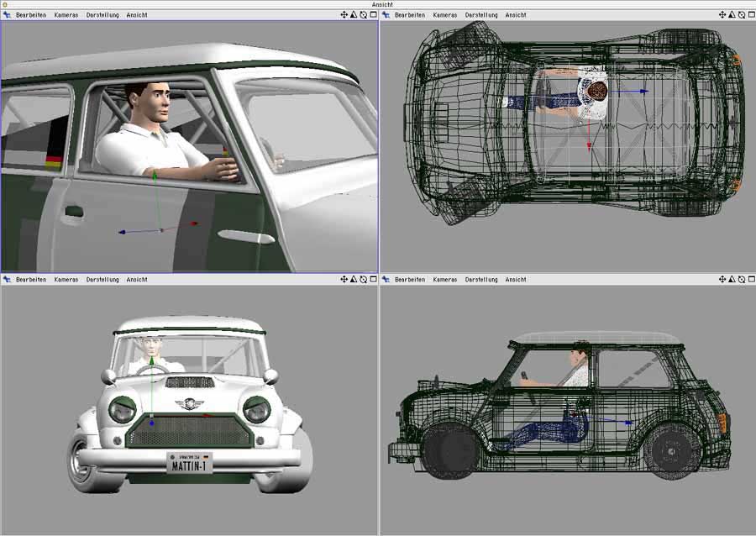Open Kameras menu in the front-view viewport
756x536 pixels.
click(66, 280)
